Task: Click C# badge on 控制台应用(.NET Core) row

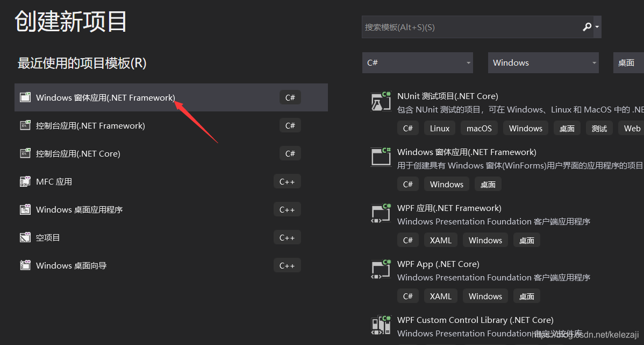Action: click(x=290, y=153)
